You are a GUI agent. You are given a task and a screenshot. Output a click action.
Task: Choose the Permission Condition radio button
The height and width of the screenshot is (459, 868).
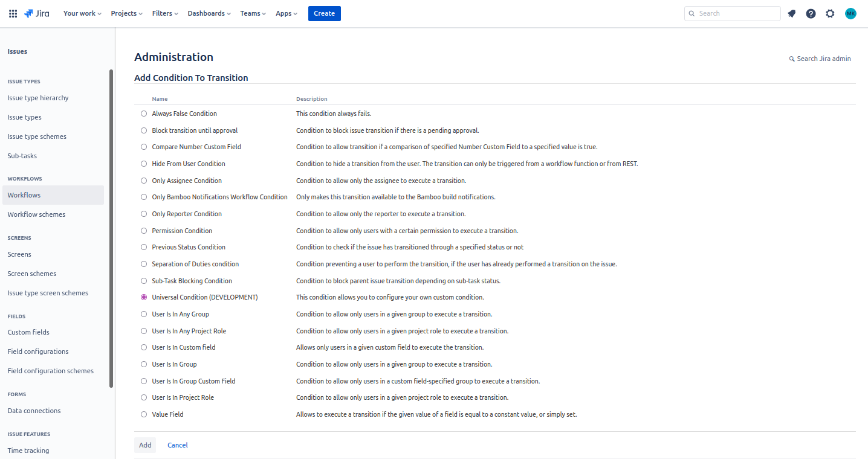[144, 231]
